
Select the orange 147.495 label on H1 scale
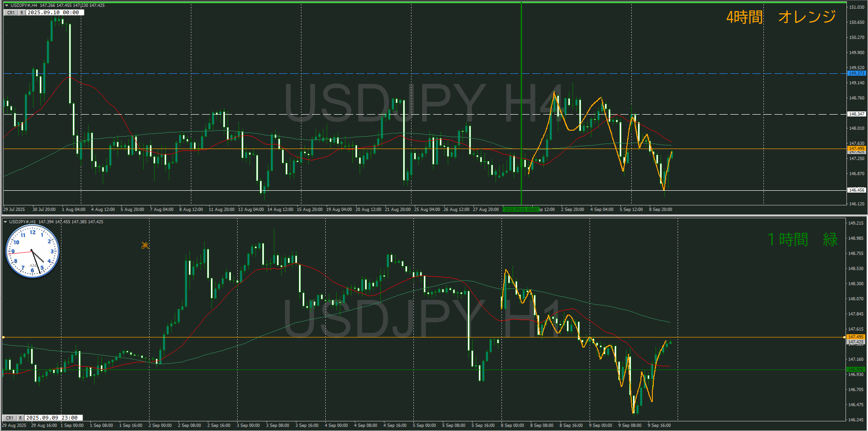pos(856,337)
